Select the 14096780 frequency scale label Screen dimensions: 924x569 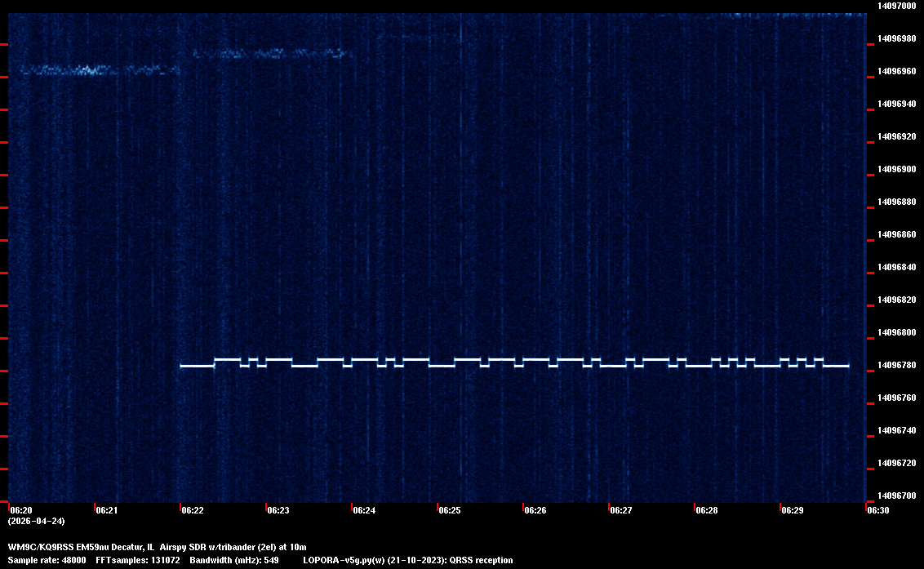pyautogui.click(x=896, y=365)
